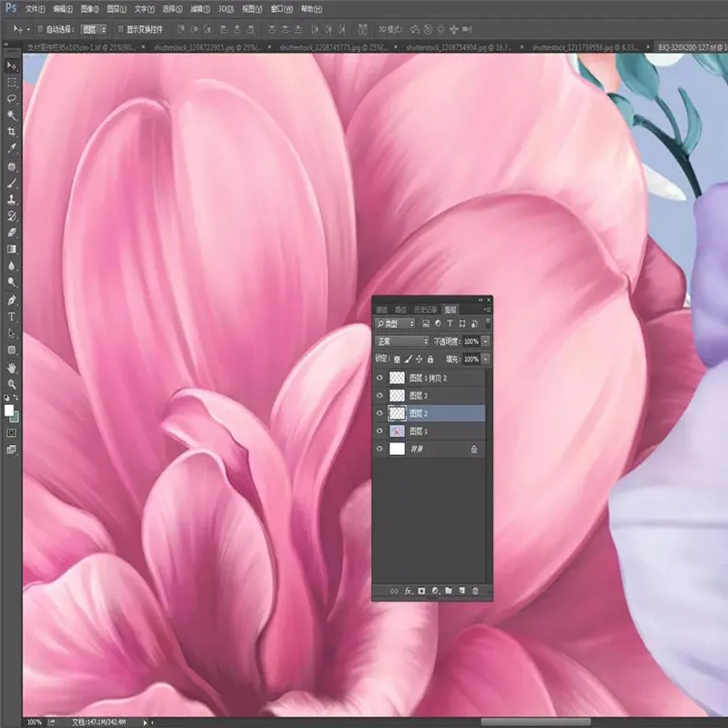The image size is (728, 728).
Task: Create a new layer
Action: pyautogui.click(x=462, y=591)
